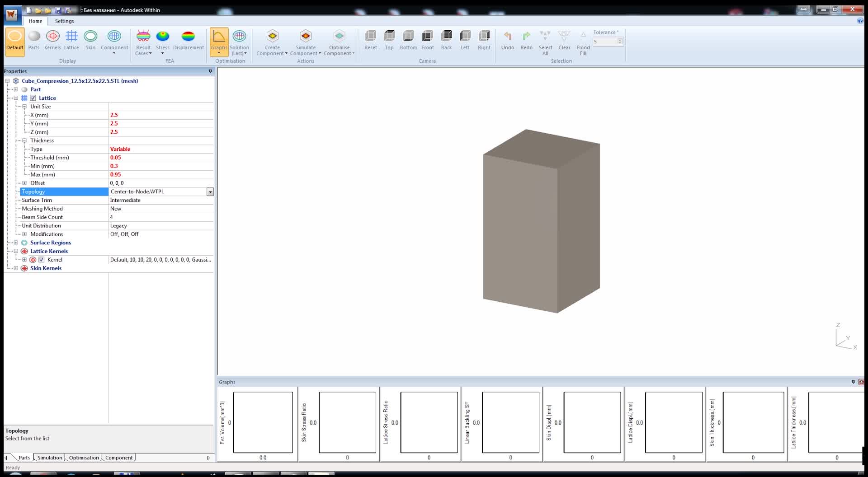This screenshot has height=477, width=868.
Task: Click the Undo button
Action: pos(508,40)
